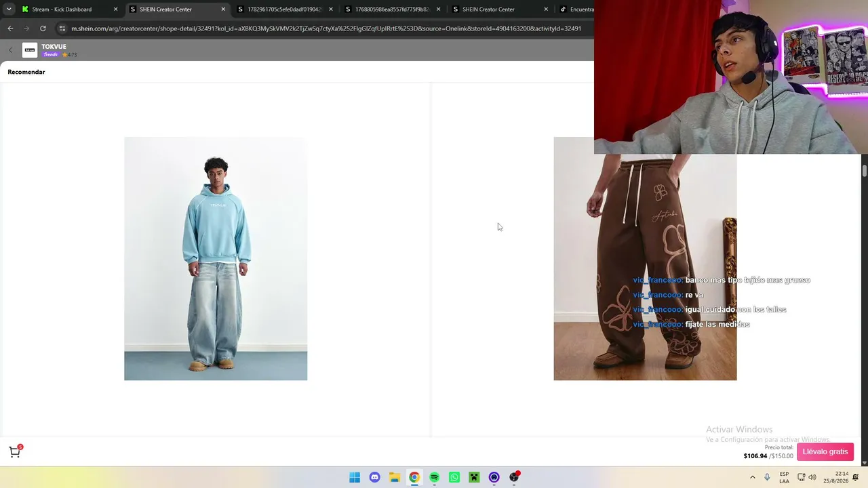Switch to the tab starting with 1768805986ea8557
Image resolution: width=868 pixels, height=488 pixels.
[x=392, y=9]
